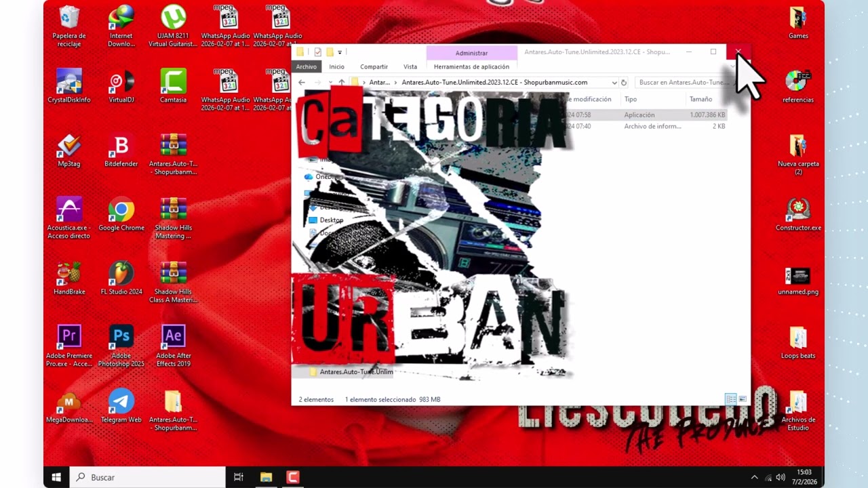This screenshot has width=868, height=488.
Task: Click the taskbar Buscar search box
Action: pos(148,477)
